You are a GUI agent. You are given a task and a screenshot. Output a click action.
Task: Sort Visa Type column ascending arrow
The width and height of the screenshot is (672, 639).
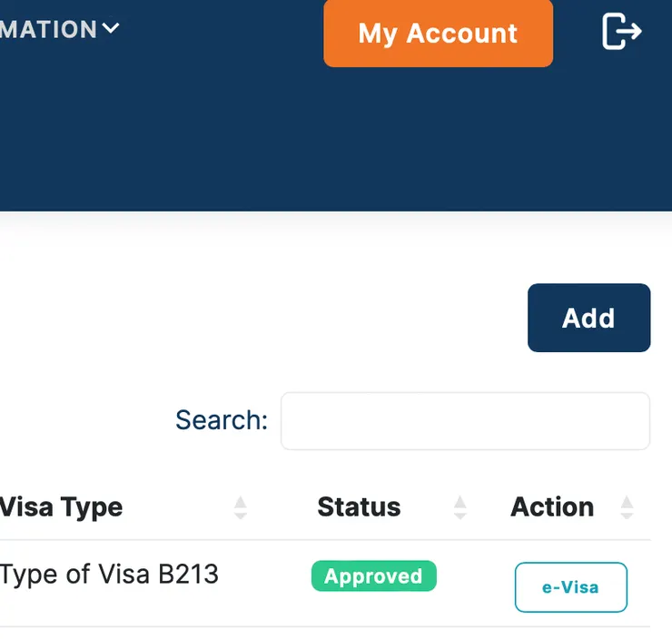(240, 500)
